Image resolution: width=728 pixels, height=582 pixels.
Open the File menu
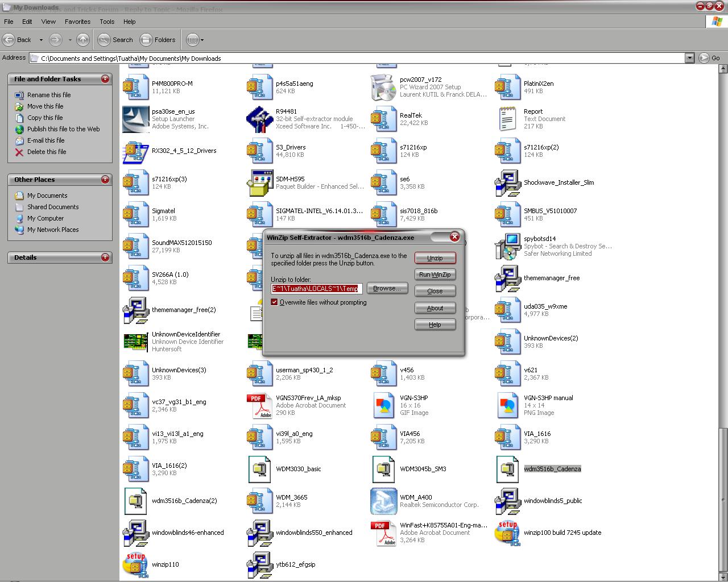click(x=9, y=22)
